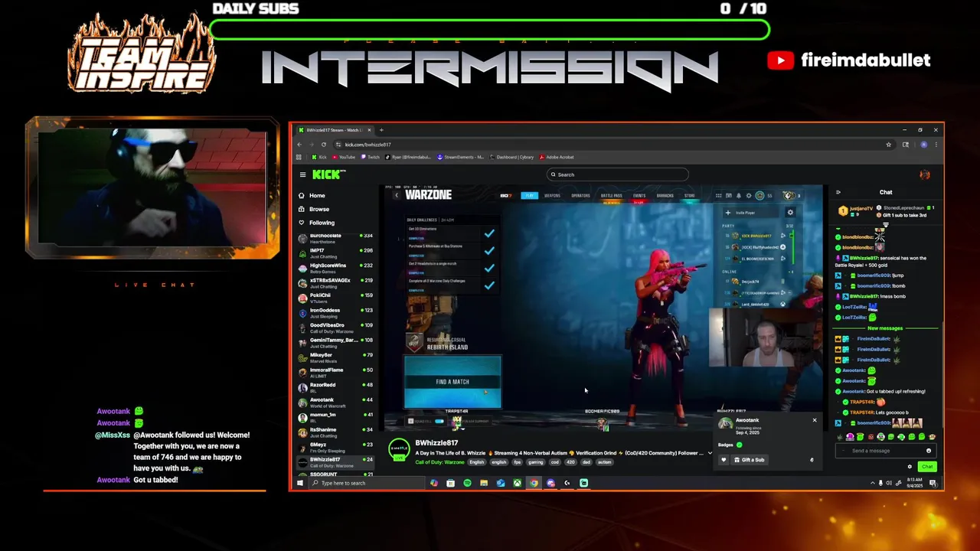
Task: Select ItsShanime channel in the sidebar
Action: tap(335, 432)
